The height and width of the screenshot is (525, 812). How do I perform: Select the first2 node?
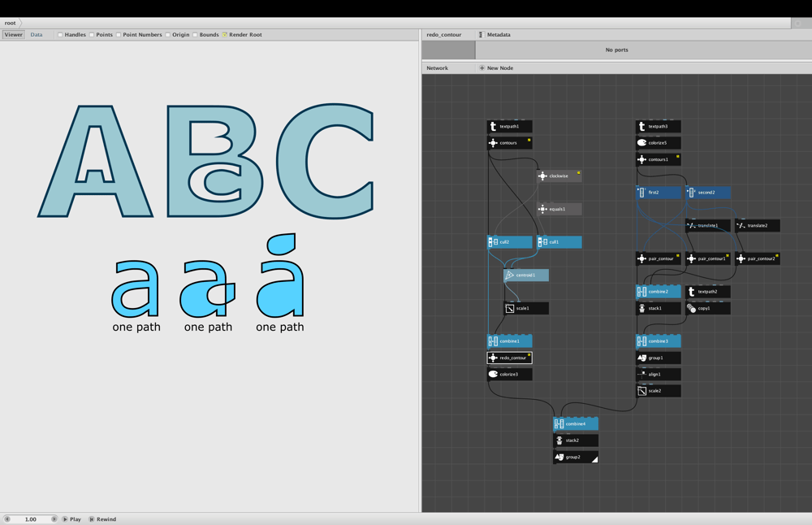coord(659,193)
